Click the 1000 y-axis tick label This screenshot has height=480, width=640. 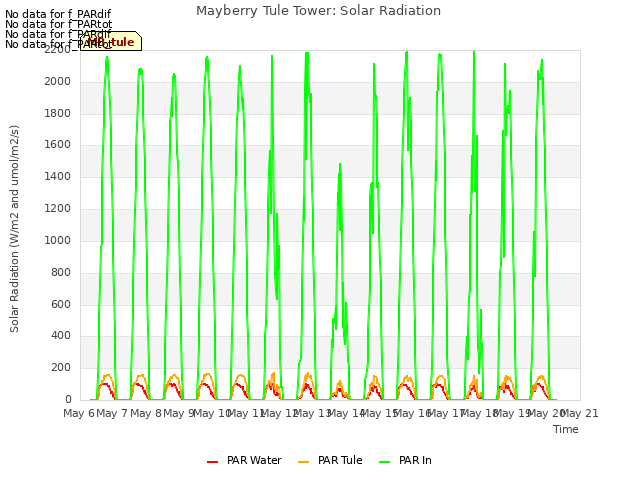click(x=58, y=240)
